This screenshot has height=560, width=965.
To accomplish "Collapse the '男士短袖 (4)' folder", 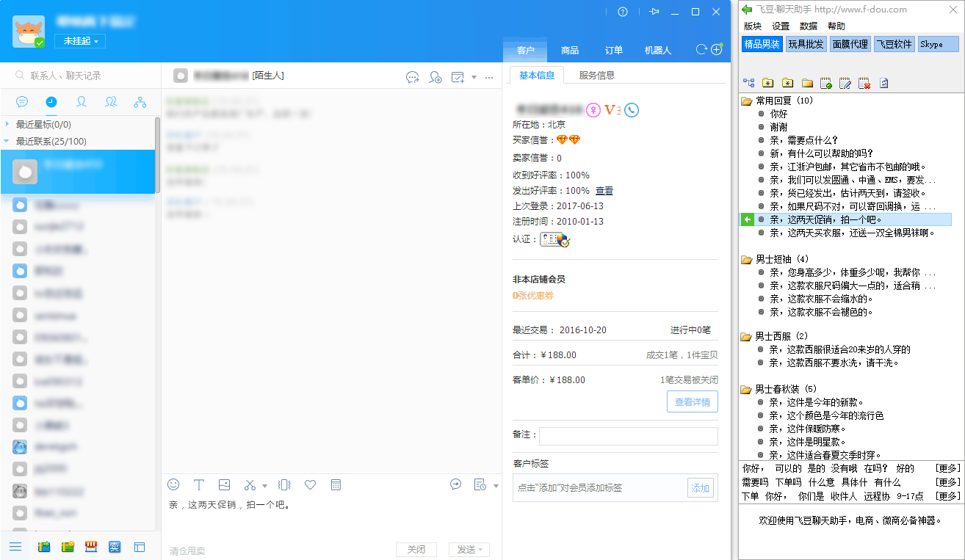I will (x=746, y=259).
